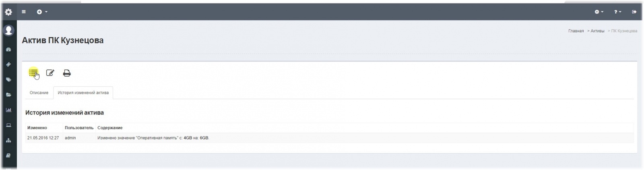Open the bar chart reports icon
Screen dimensions: 644x170
point(8,110)
